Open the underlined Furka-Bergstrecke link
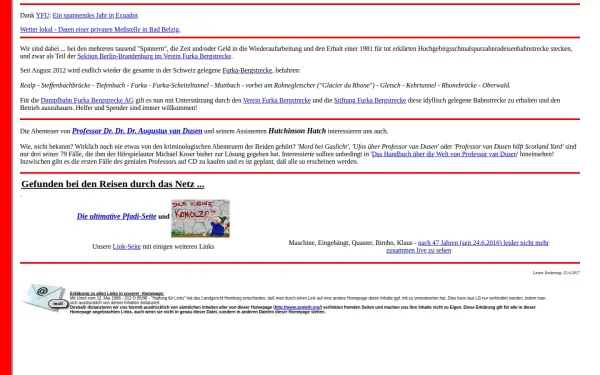 point(247,70)
